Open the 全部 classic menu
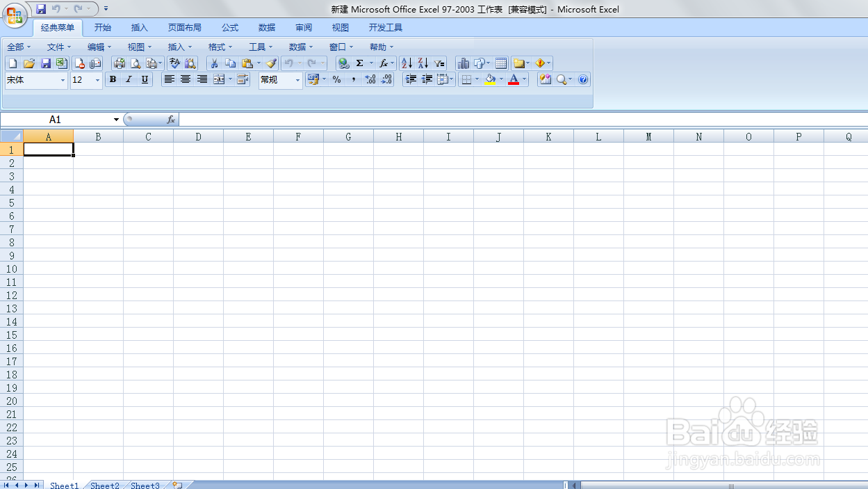Viewport: 868px width, 489px height. coord(19,47)
